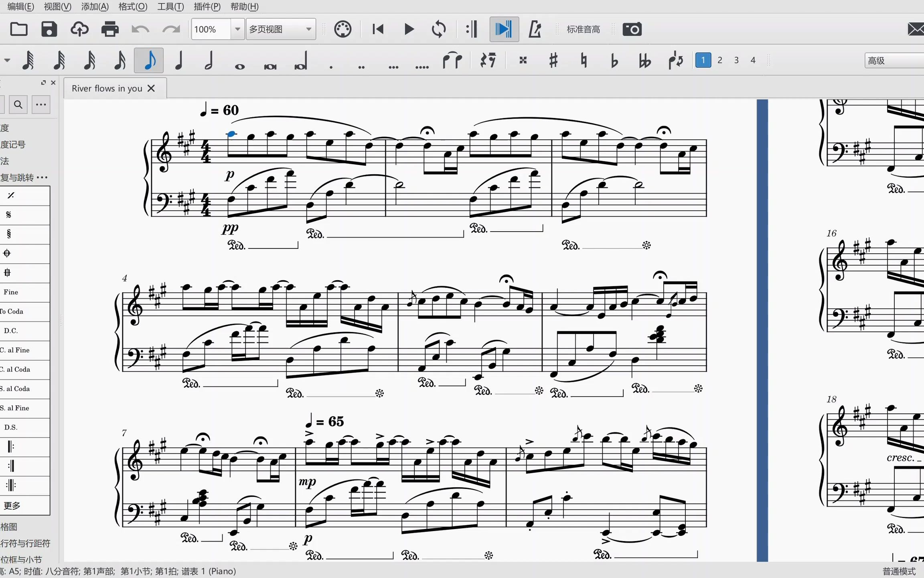
Task: Add a double augmentation dot
Action: coord(361,67)
